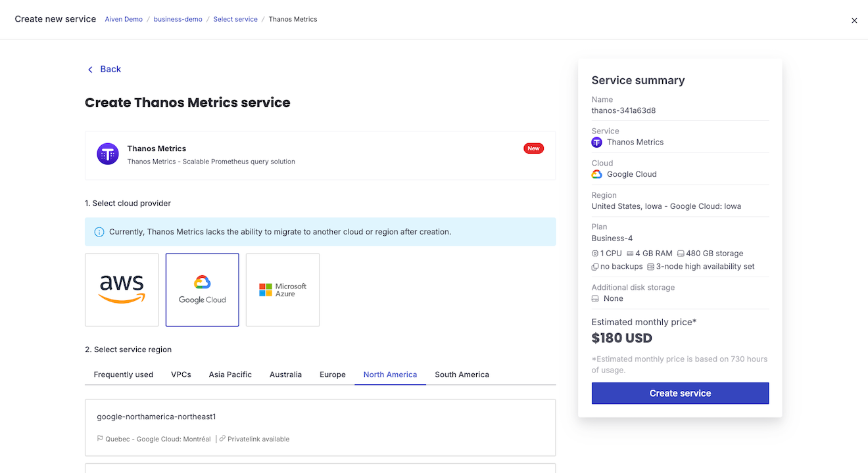Click the service name thanos-341a63d8
Image resolution: width=868 pixels, height=473 pixels.
coord(623,110)
